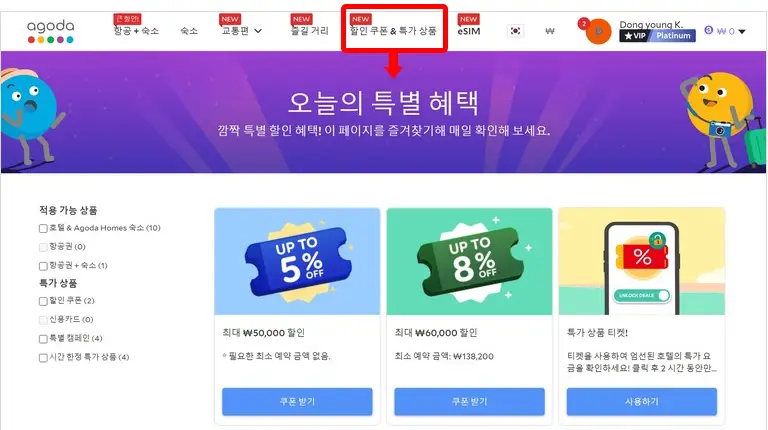
Task: Check the 항공권 + 숙소 (1) checkbox
Action: tap(43, 266)
